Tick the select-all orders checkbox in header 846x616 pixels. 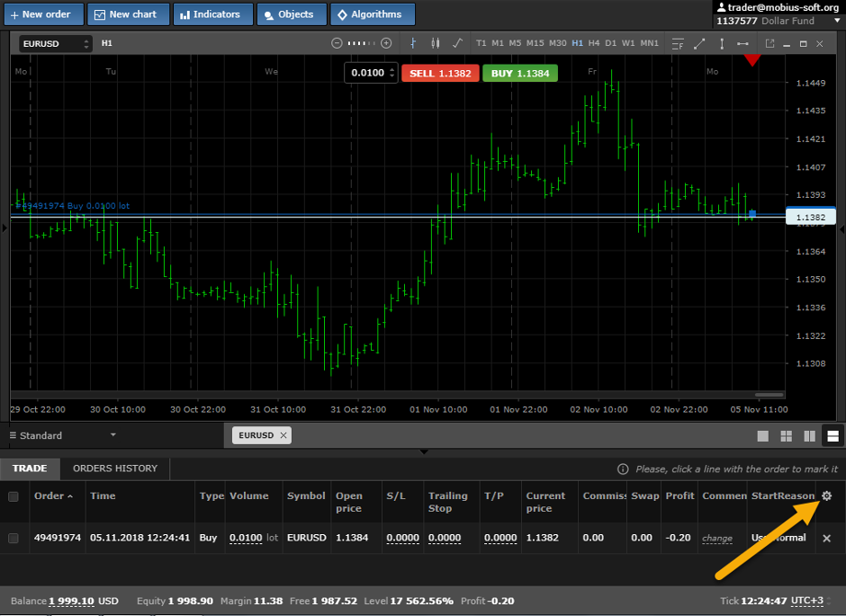point(13,496)
